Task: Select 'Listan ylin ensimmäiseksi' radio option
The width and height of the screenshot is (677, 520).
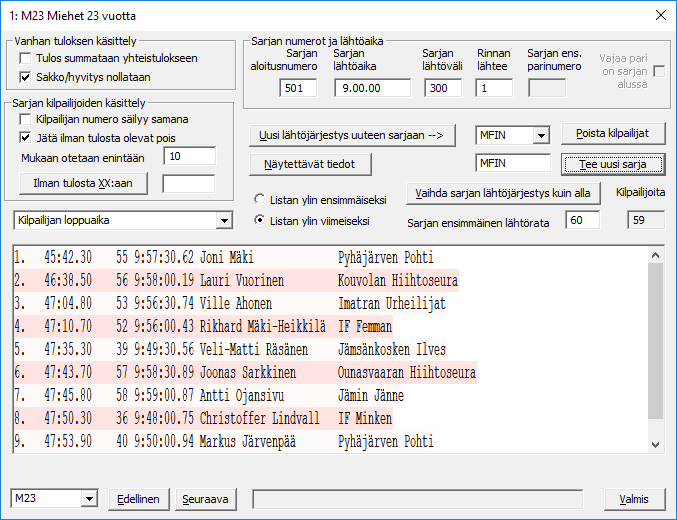Action: (x=261, y=199)
